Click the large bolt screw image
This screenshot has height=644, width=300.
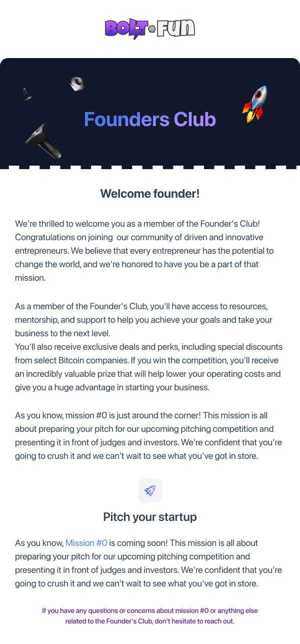(x=43, y=142)
